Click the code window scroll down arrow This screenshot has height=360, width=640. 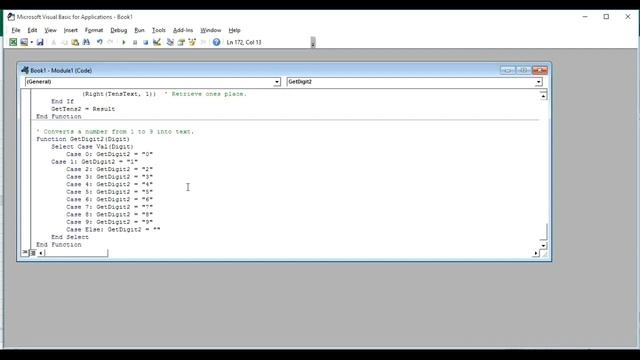click(x=543, y=245)
